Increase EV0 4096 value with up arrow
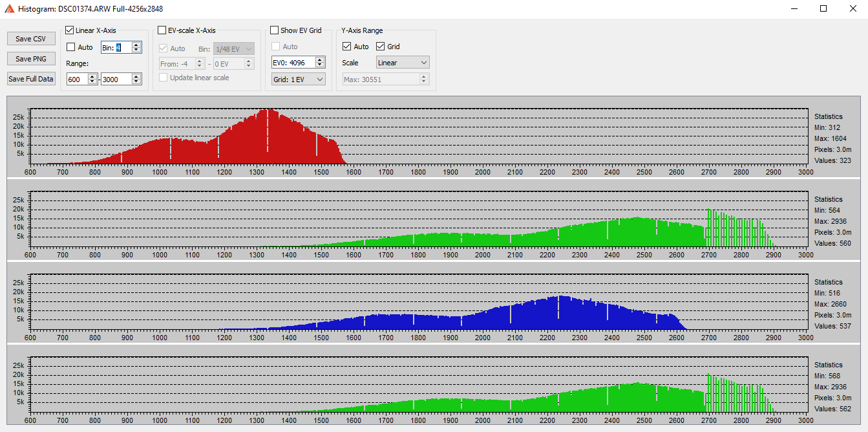This screenshot has height=432, width=868. (x=320, y=59)
